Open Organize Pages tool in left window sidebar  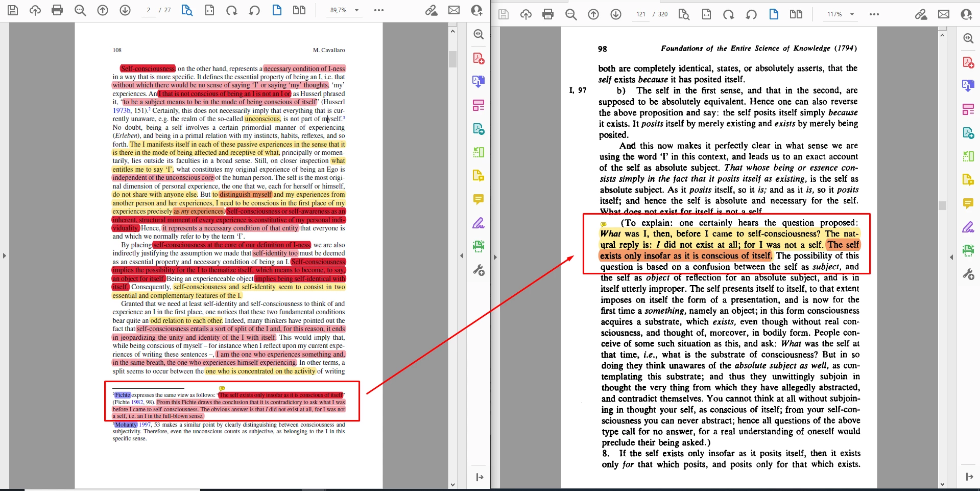[479, 105]
